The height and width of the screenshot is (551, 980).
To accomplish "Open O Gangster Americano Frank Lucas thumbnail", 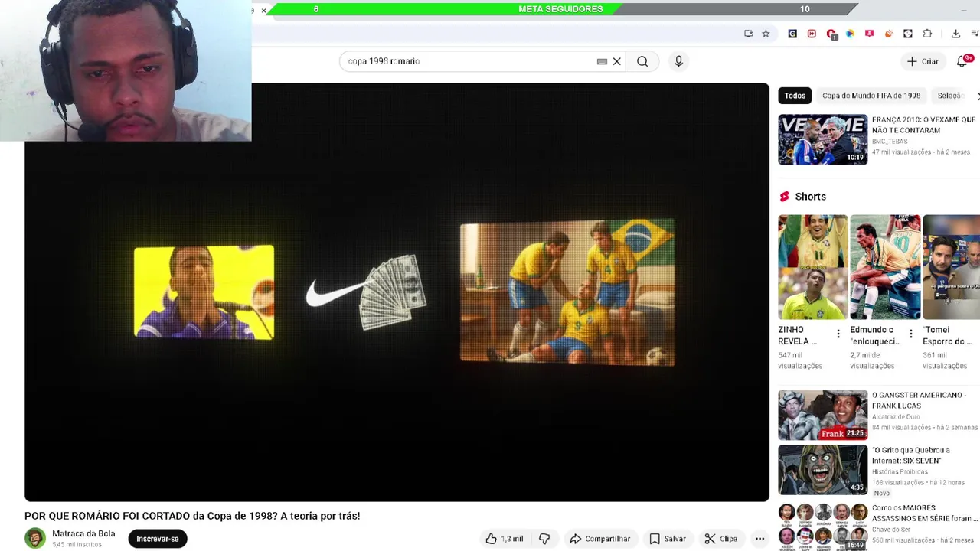I will click(x=823, y=416).
